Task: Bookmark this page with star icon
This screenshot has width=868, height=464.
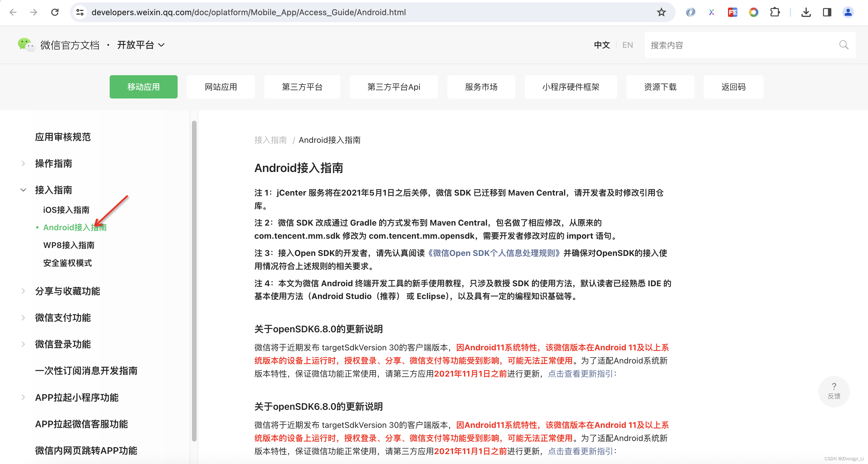Action: point(661,13)
